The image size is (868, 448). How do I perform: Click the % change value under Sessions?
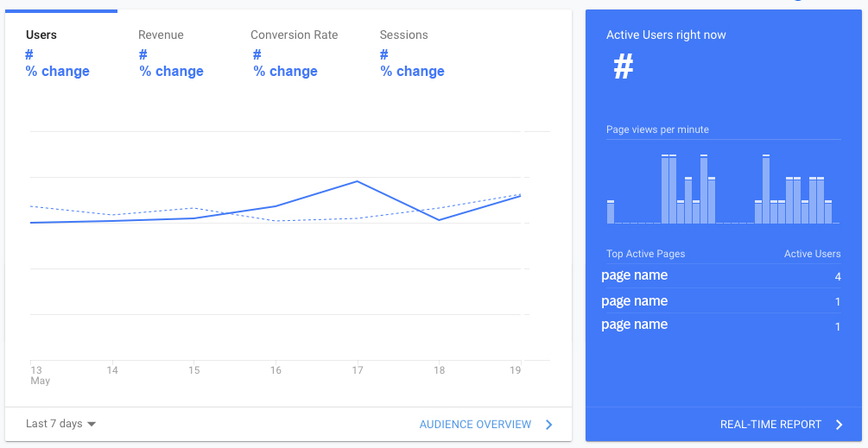tap(412, 72)
